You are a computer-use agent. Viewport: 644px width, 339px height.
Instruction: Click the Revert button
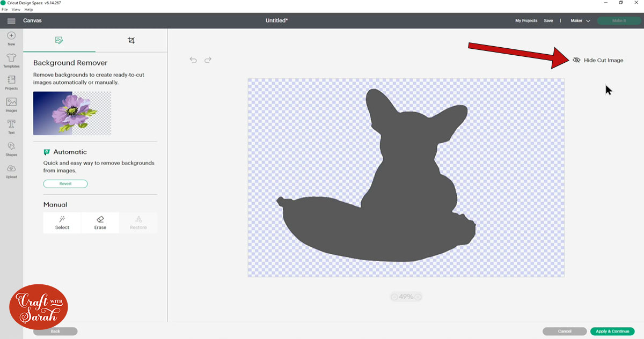(65, 184)
